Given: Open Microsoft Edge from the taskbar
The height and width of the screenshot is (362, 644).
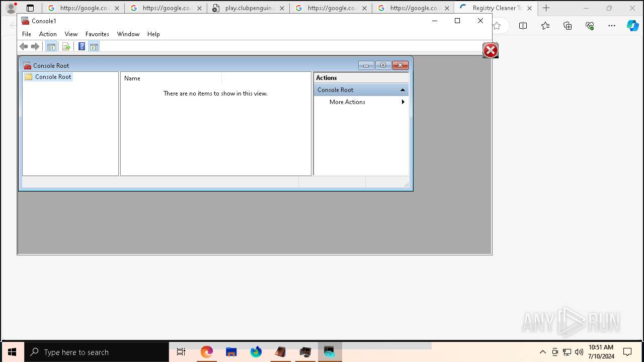Looking at the screenshot, I should pos(206,352).
